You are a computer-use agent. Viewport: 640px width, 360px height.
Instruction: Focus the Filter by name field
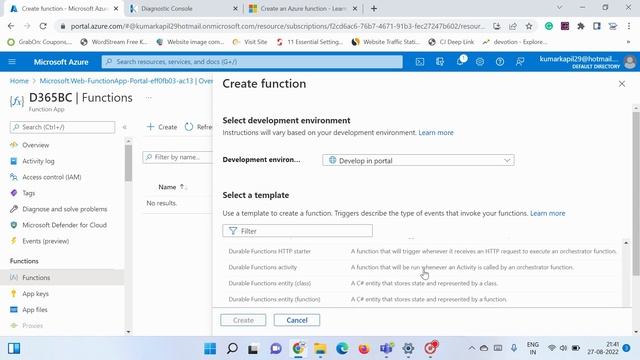178,157
